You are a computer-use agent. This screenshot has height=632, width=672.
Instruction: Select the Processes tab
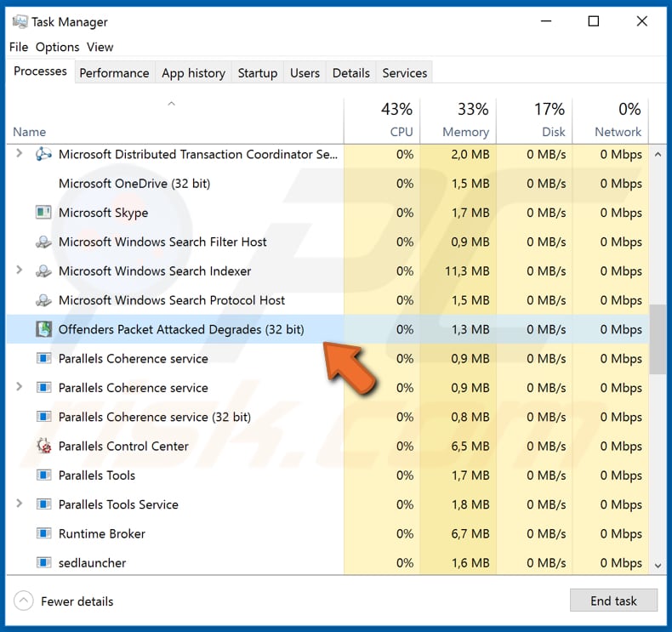click(40, 71)
